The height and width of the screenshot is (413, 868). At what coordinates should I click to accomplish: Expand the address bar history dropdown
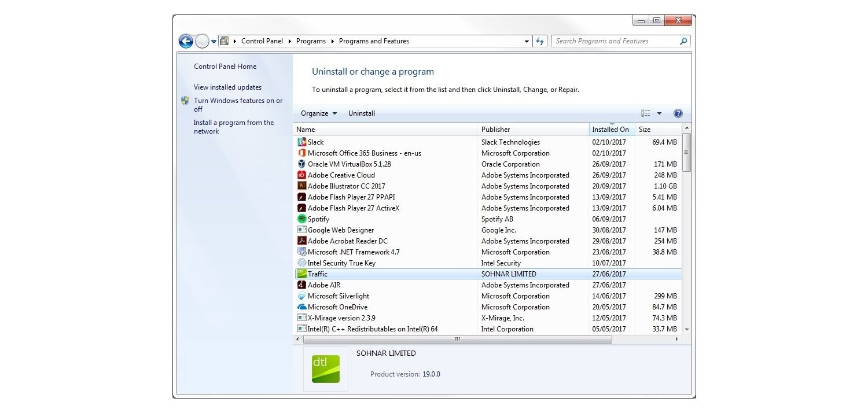click(x=527, y=41)
